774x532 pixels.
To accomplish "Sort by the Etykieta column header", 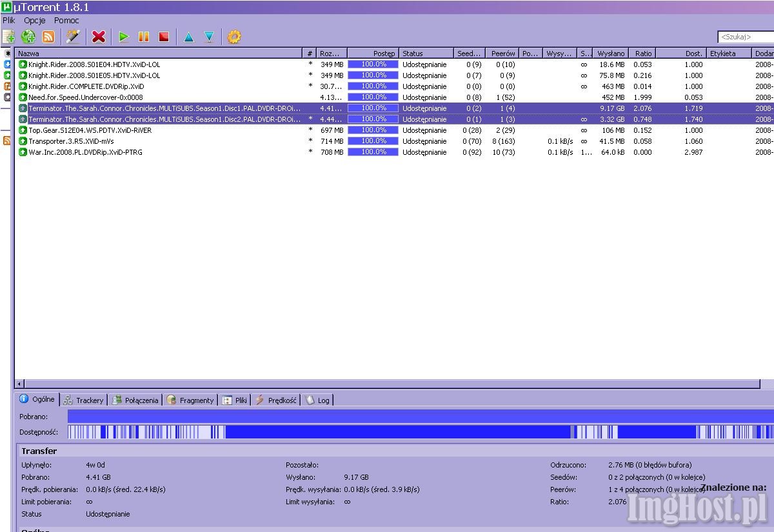I will tap(729, 54).
